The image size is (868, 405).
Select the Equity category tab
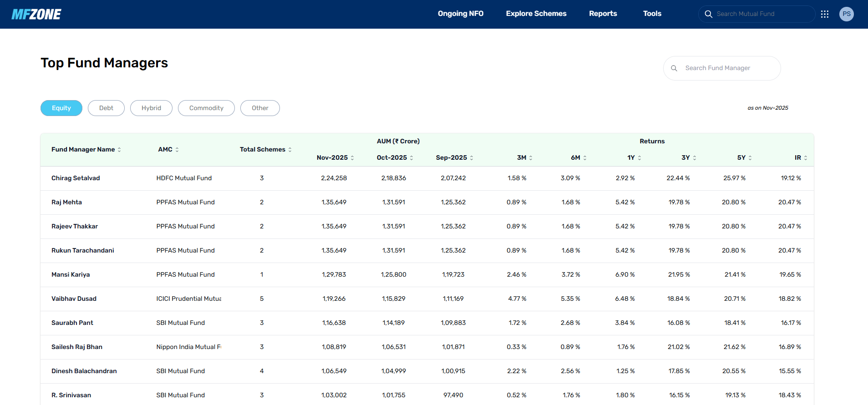pos(61,108)
